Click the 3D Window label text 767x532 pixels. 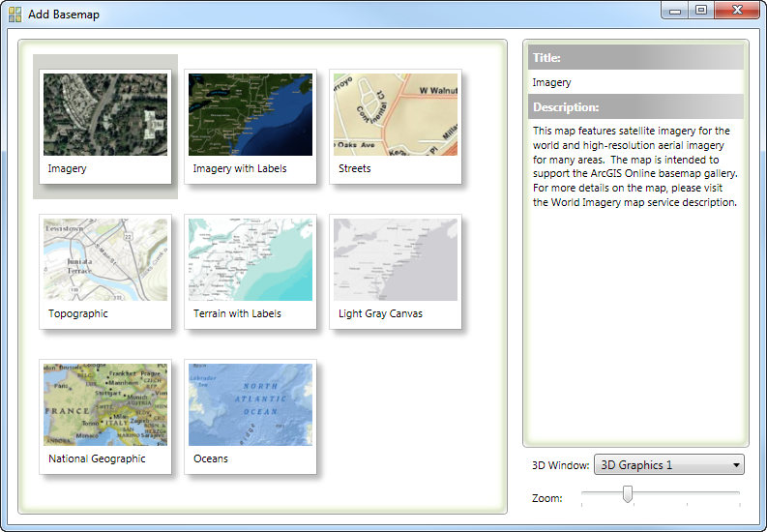(x=560, y=465)
